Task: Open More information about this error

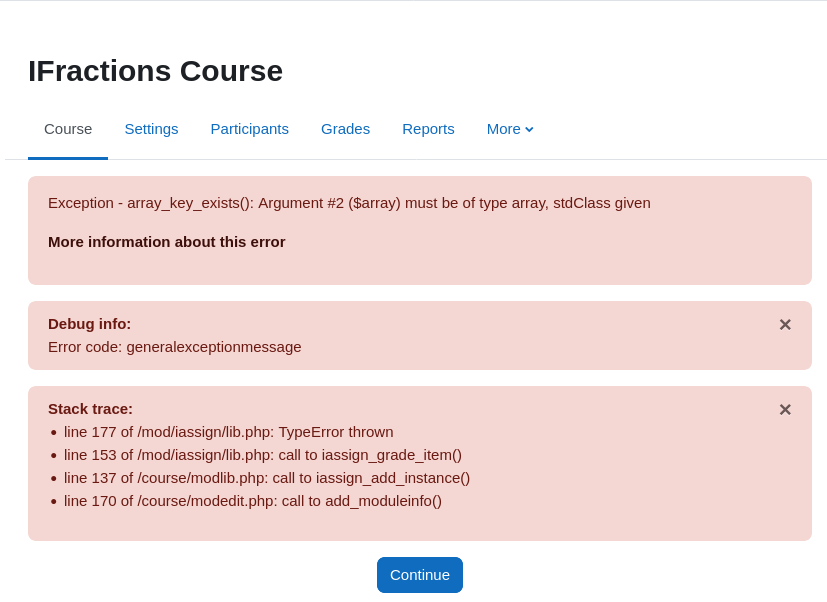Action: 166,242
